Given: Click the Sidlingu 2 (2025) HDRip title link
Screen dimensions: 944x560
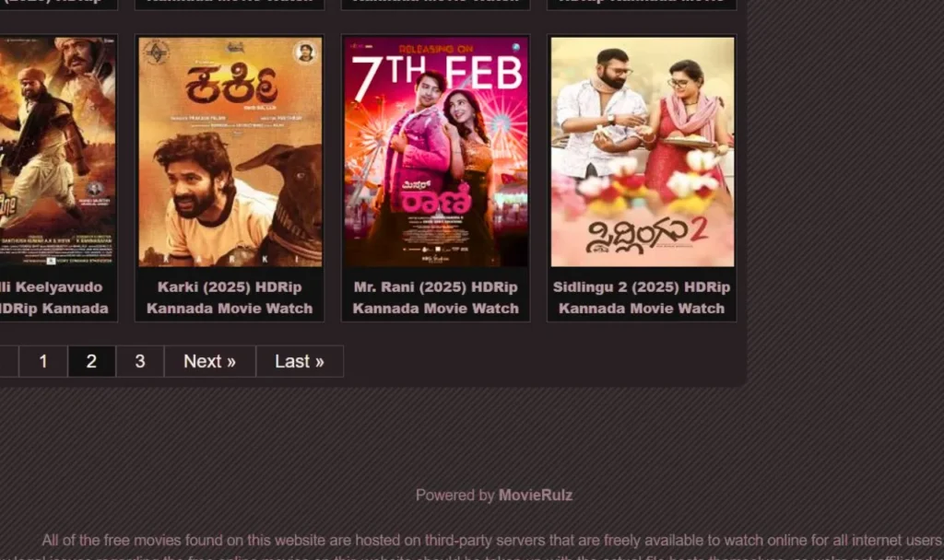Looking at the screenshot, I should click(x=642, y=297).
